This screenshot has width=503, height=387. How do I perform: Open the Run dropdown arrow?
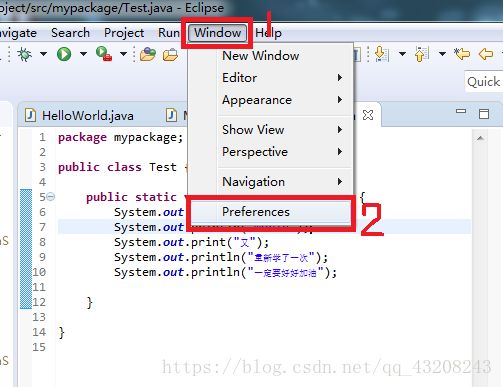pos(83,54)
